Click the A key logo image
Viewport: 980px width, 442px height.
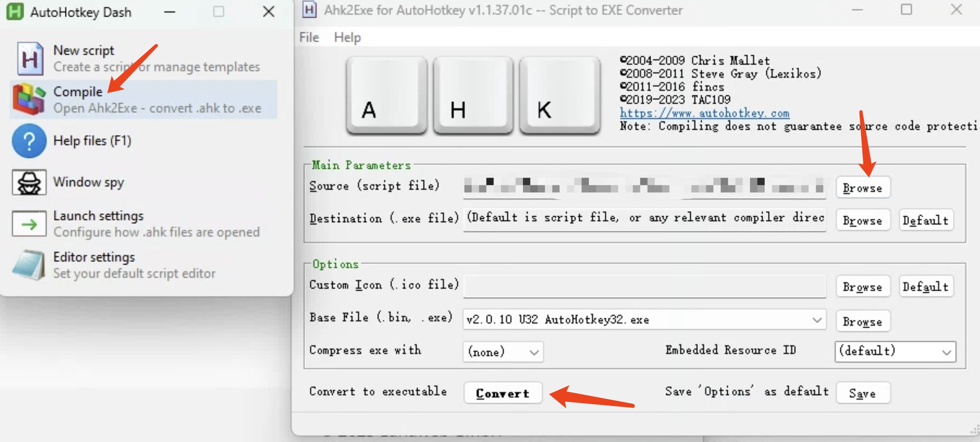(x=386, y=95)
